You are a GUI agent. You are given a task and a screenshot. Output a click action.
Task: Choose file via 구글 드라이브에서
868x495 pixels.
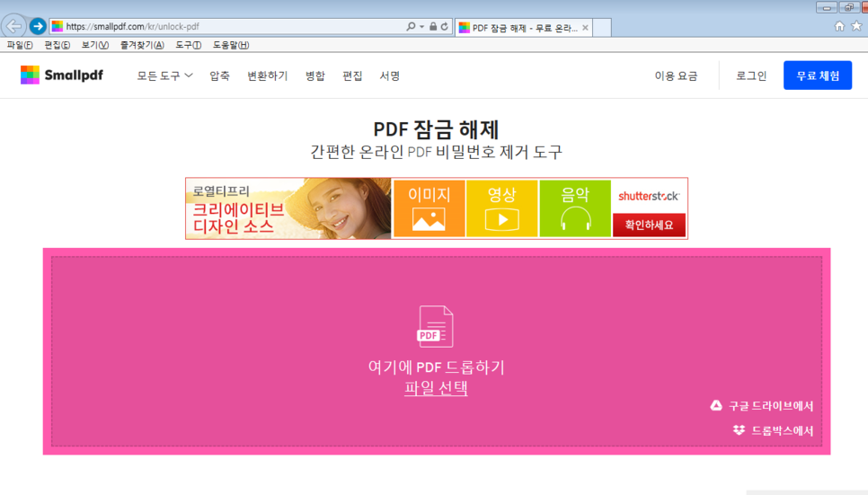(771, 406)
